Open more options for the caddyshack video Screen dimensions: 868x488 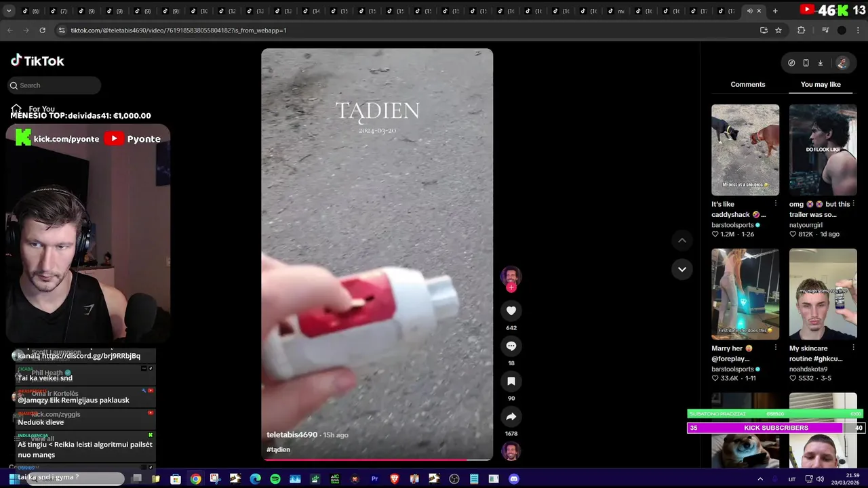pyautogui.click(x=776, y=203)
